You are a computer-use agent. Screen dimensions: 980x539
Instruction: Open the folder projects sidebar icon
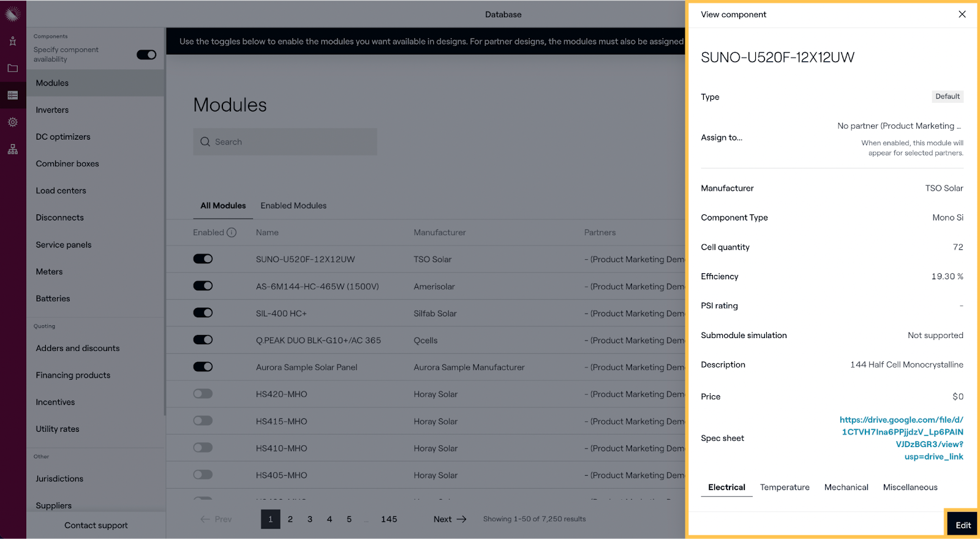[13, 68]
